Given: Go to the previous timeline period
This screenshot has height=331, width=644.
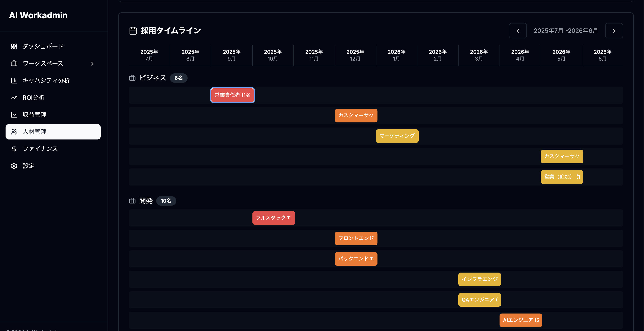Looking at the screenshot, I should coord(518,31).
